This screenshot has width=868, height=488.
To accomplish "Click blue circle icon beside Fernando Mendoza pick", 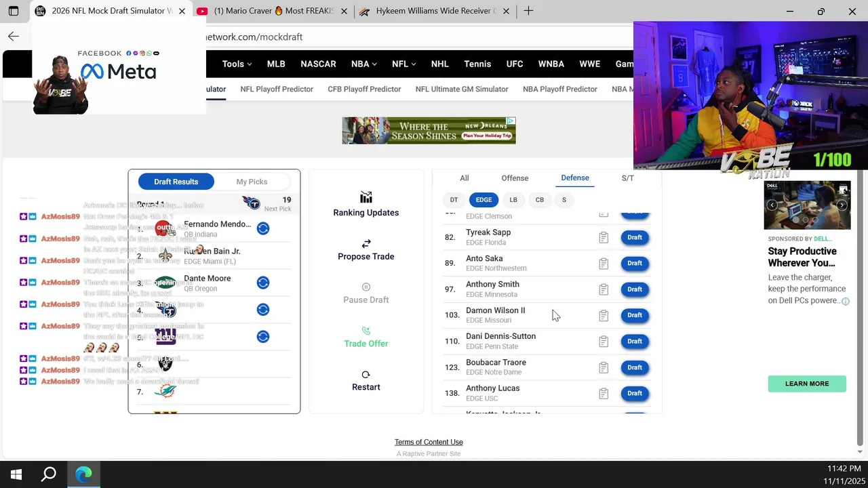I will click(263, 228).
